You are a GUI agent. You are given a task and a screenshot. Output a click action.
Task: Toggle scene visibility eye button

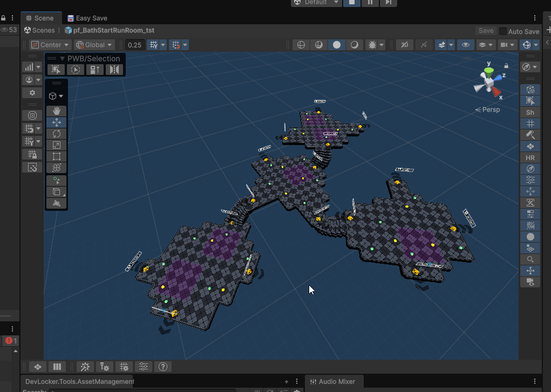pyautogui.click(x=465, y=45)
